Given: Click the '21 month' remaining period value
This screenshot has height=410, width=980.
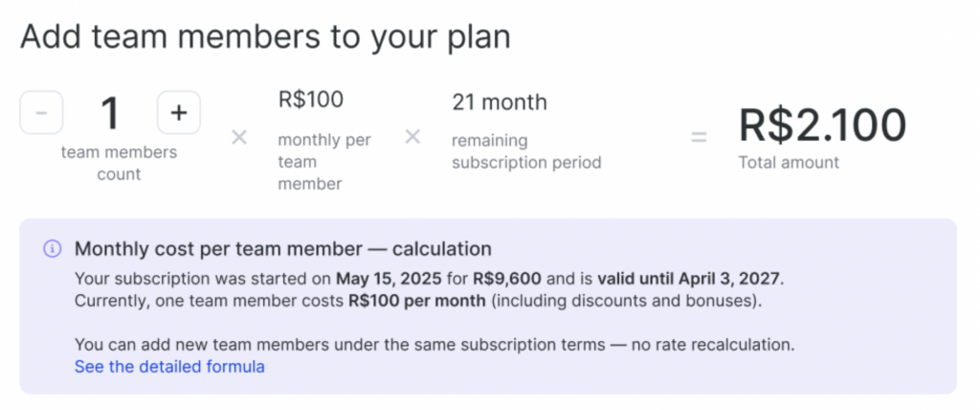Looking at the screenshot, I should click(500, 102).
